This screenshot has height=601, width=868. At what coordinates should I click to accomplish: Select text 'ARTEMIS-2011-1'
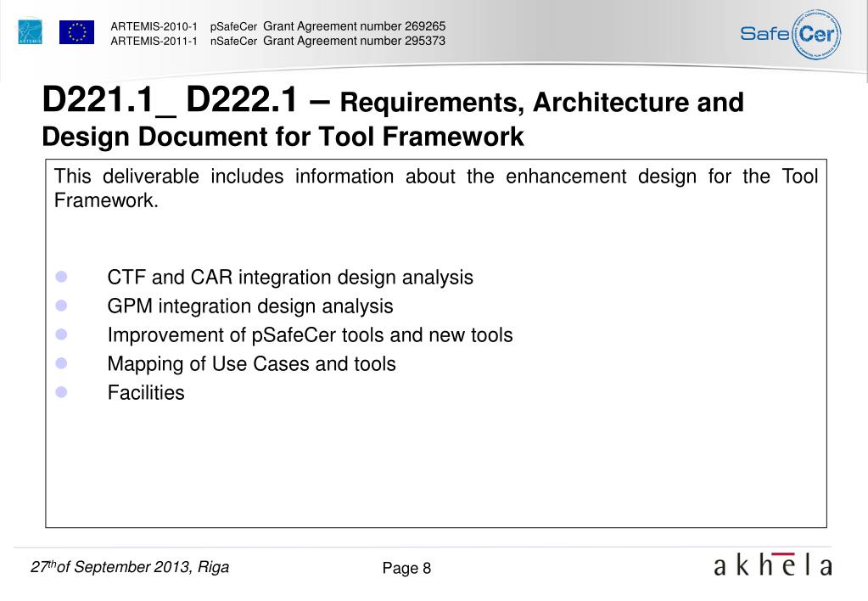pyautogui.click(x=154, y=41)
